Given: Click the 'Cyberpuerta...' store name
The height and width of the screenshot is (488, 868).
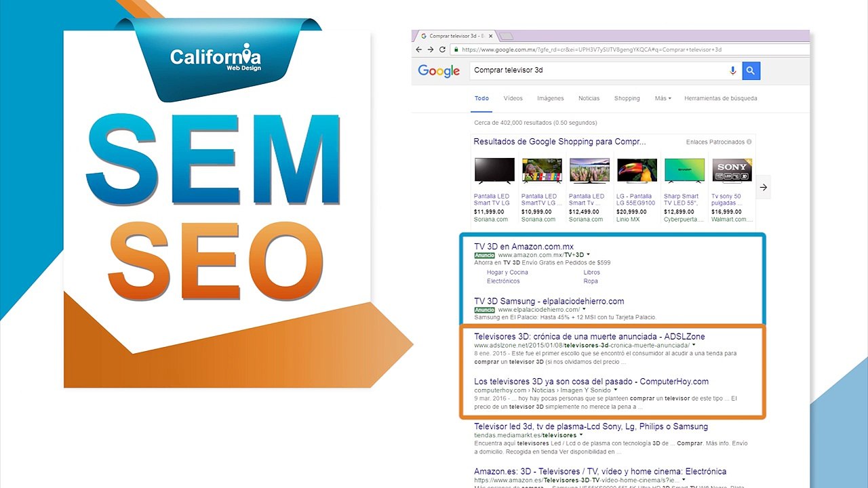Looking at the screenshot, I should click(682, 220).
